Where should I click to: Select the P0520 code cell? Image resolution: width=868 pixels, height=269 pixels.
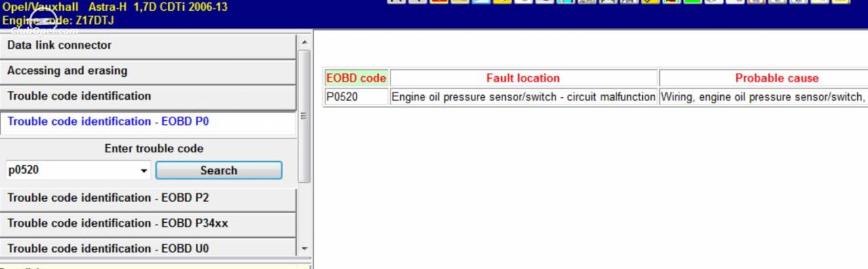coord(356,97)
